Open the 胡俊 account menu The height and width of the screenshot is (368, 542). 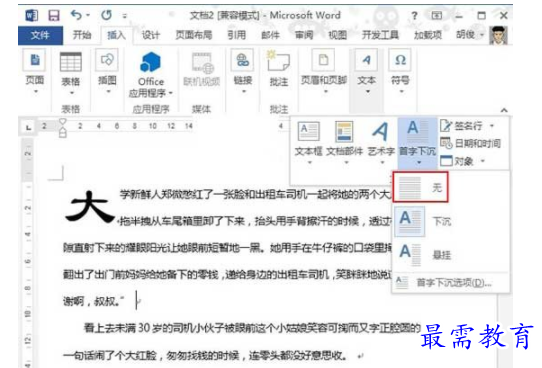[469, 35]
